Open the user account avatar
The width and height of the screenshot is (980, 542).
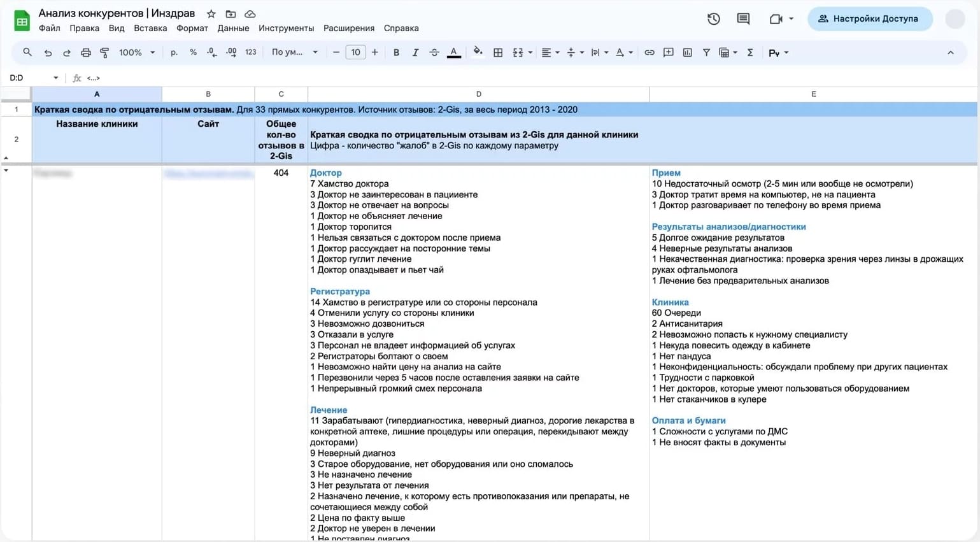(x=955, y=19)
